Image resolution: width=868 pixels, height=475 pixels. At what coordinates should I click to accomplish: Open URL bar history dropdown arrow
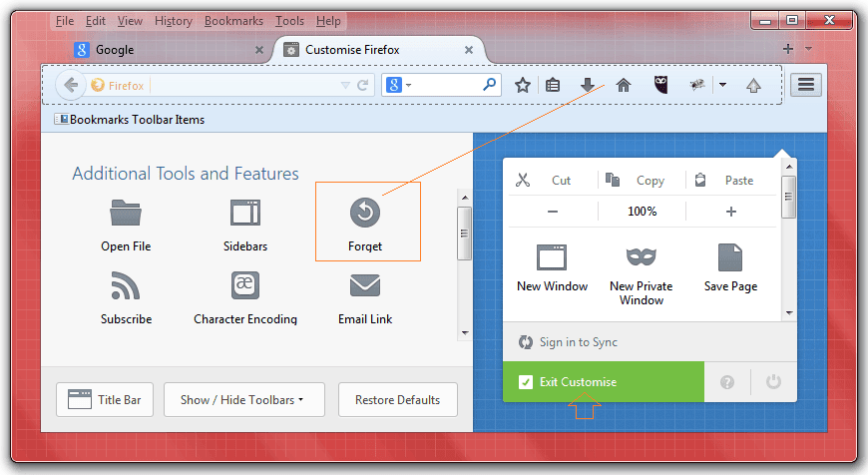click(345, 85)
